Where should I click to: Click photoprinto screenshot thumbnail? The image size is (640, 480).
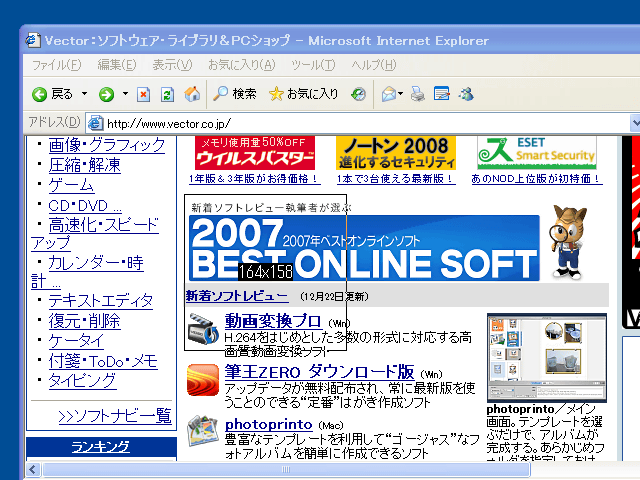click(x=547, y=358)
